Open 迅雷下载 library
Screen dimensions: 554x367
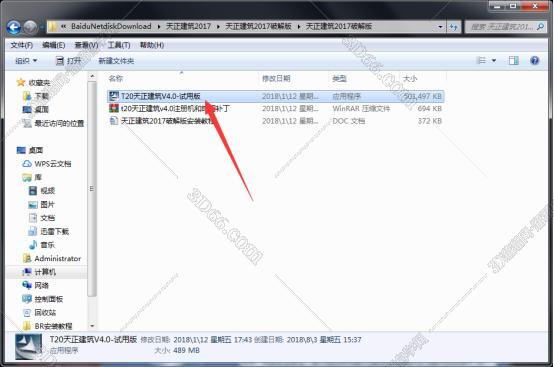(x=54, y=231)
